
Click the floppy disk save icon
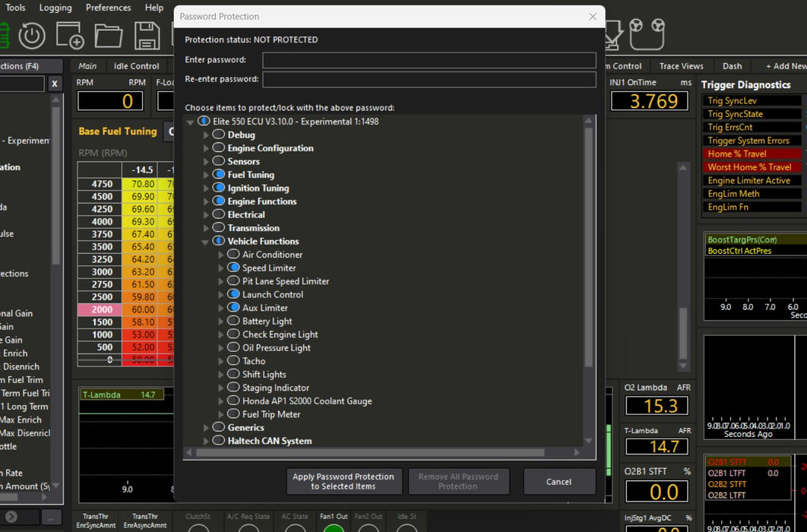(x=147, y=35)
